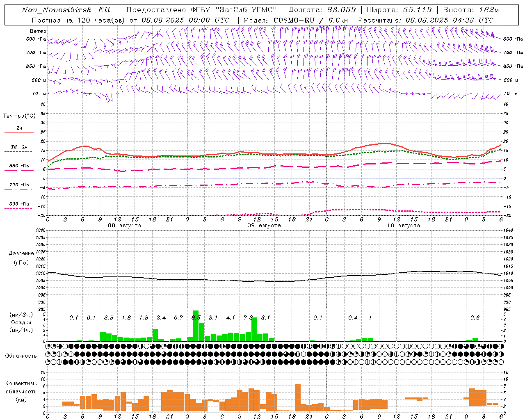Click the elevation label Высота: 182м

471,10
